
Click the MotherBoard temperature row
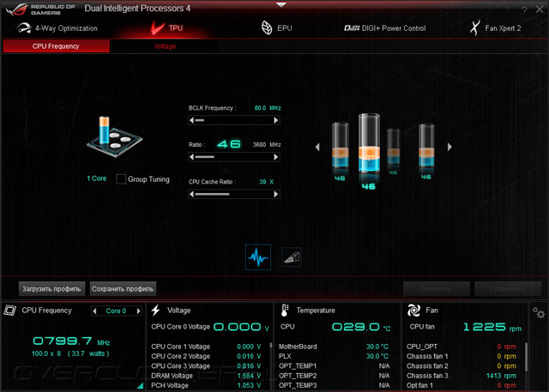click(x=334, y=347)
